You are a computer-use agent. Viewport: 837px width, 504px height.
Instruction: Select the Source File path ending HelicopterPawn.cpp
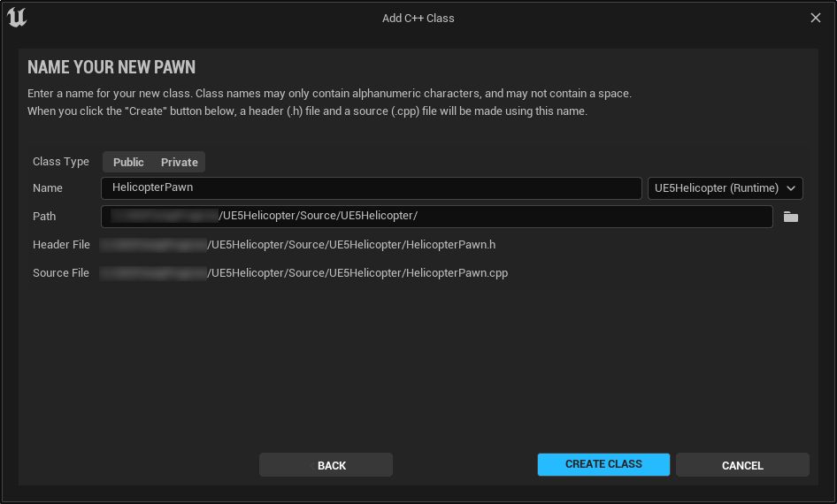coord(304,273)
